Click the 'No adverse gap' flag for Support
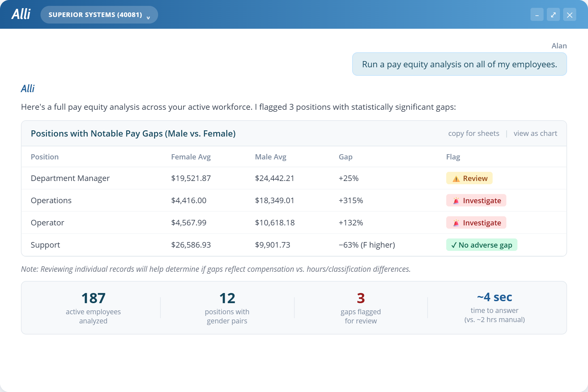Image resolution: width=588 pixels, height=392 pixels. click(x=482, y=245)
